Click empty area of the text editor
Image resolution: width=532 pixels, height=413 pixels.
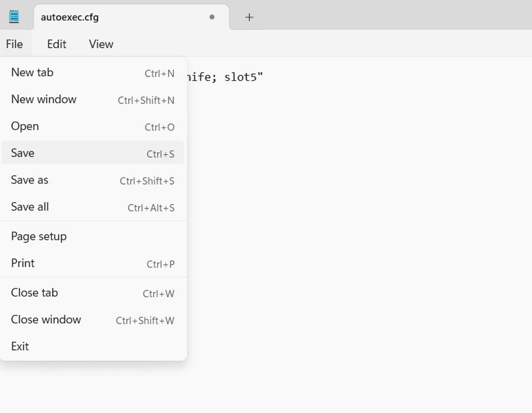(x=356, y=237)
